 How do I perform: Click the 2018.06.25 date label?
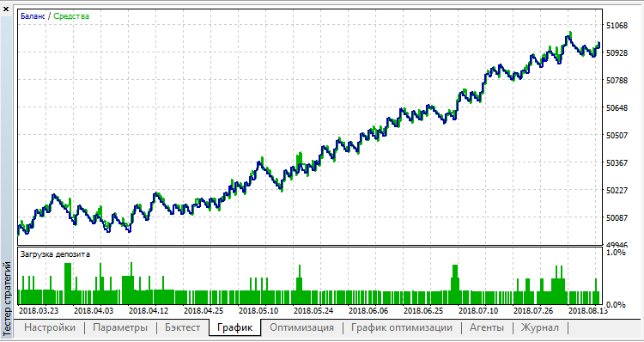pos(424,310)
